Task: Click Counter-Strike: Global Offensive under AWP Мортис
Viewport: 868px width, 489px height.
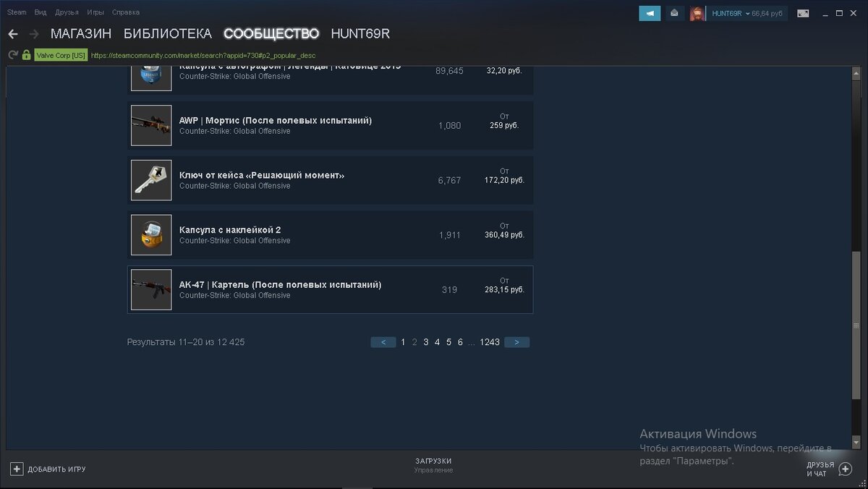Action: [235, 131]
